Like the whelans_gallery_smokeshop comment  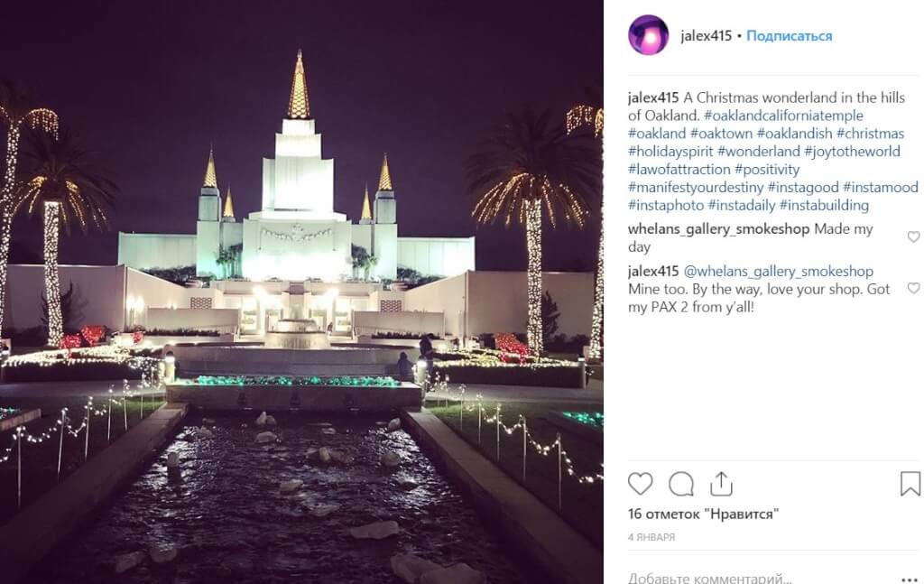coord(913,236)
